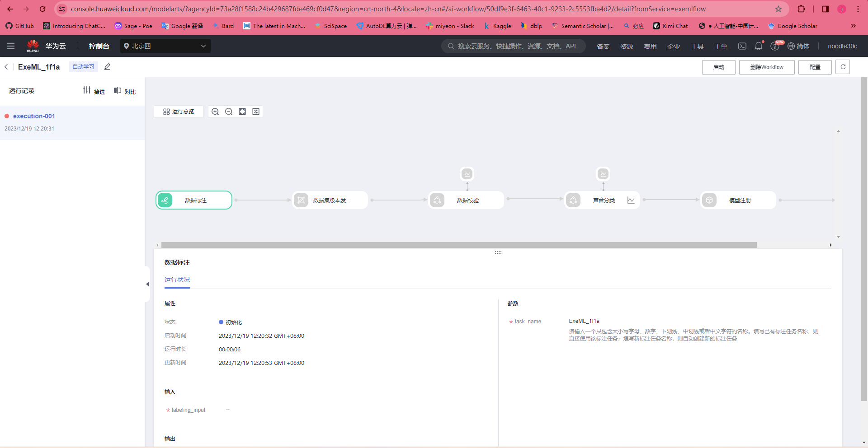The image size is (868, 448).
Task: Open the Kimi Chat bookmark
Action: 670,26
